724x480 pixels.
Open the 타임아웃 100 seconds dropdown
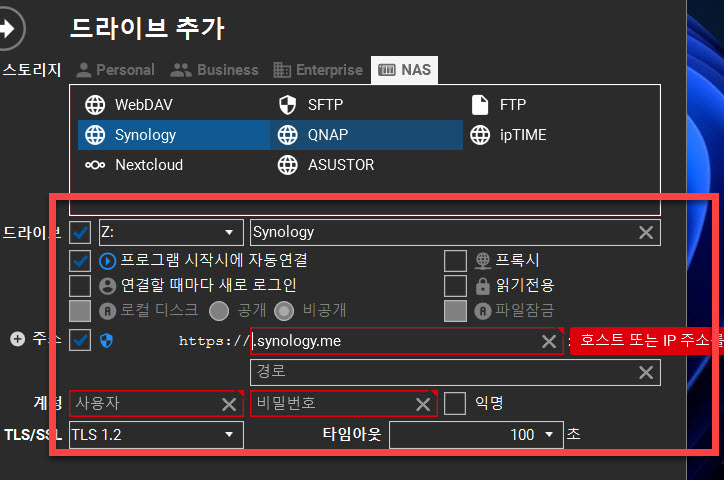[x=476, y=435]
